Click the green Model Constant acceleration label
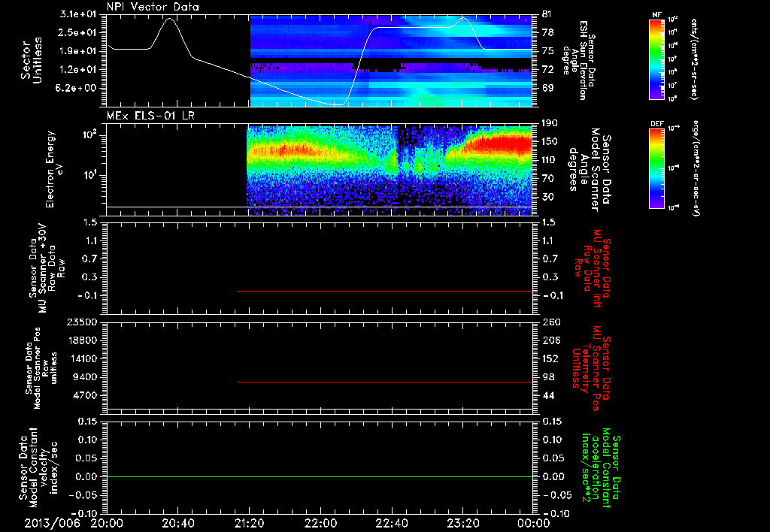The image size is (770, 532). [601, 467]
